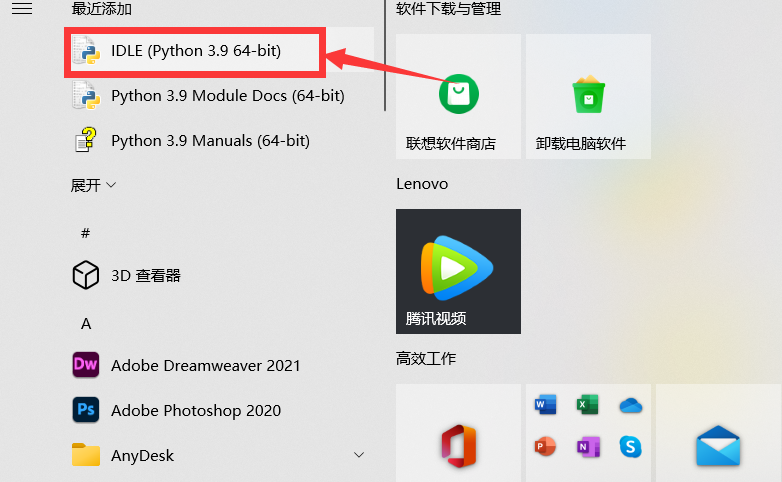Click the Dreamweaver Dw icon
This screenshot has height=482, width=782.
86,365
